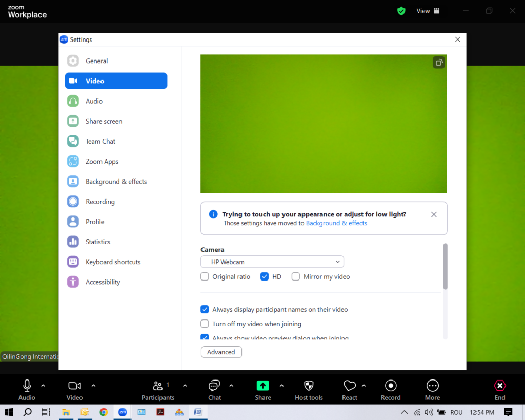Screen dimensions: 525x420
Task: Expand the arrow next to Video button
Action: click(x=93, y=386)
